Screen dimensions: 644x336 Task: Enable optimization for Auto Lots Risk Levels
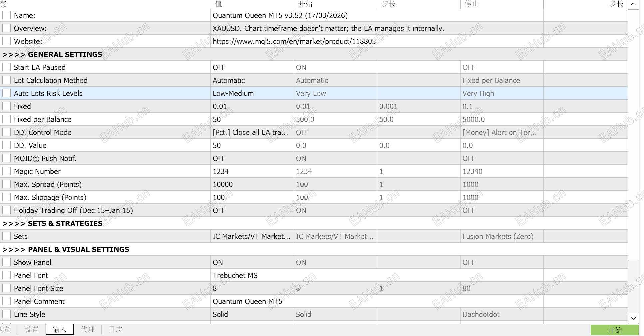coord(6,93)
